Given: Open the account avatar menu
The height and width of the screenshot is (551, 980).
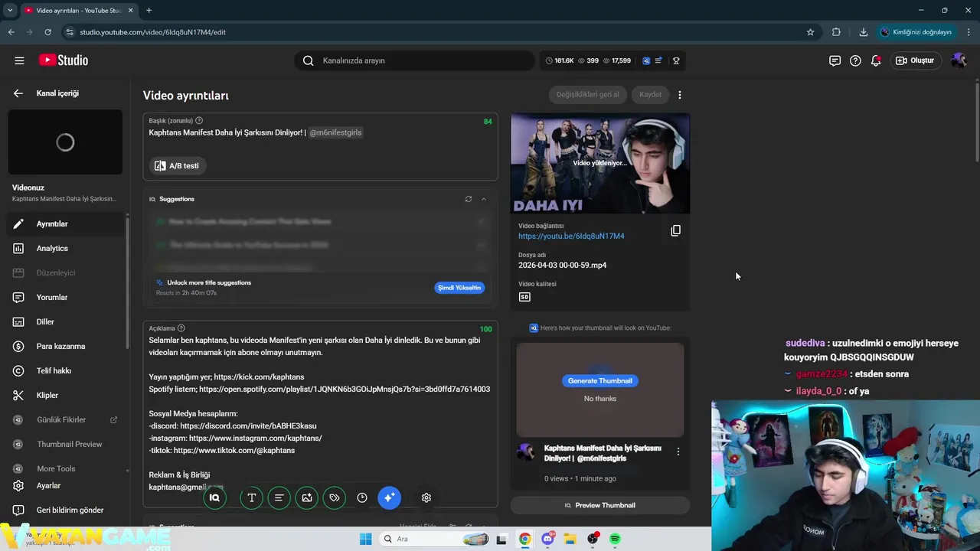Looking at the screenshot, I should (x=959, y=60).
